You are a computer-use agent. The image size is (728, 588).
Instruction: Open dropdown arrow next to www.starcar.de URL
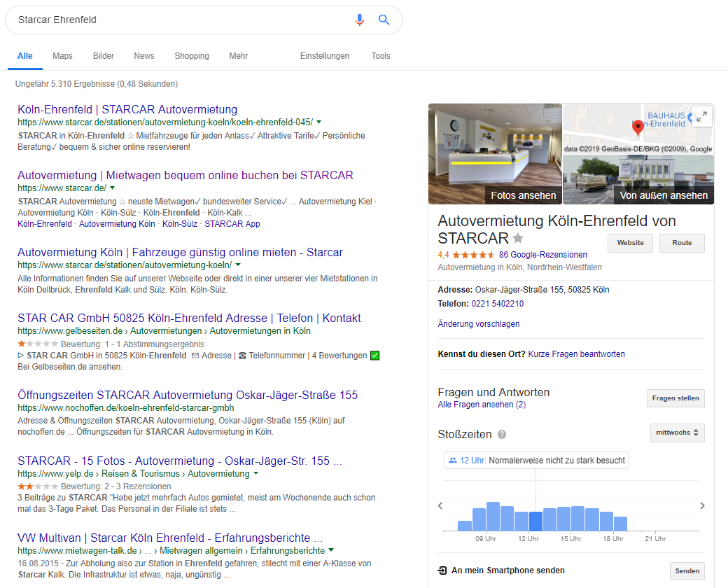113,188
